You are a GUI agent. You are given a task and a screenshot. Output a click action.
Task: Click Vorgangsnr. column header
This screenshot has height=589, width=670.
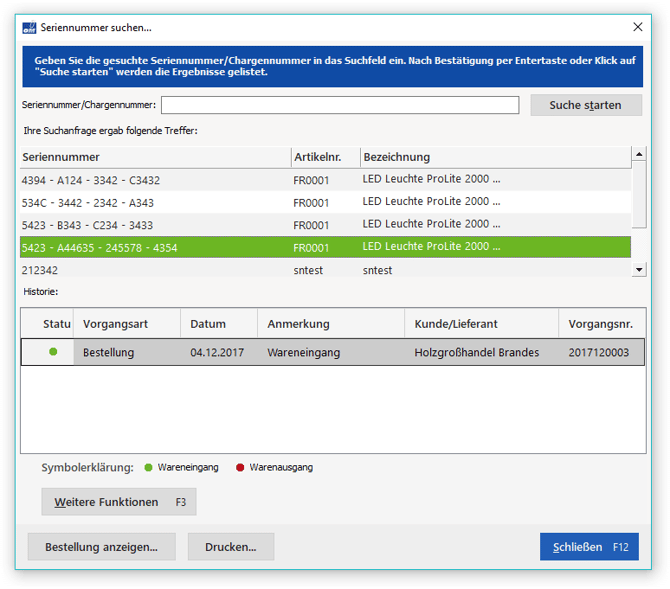(602, 324)
